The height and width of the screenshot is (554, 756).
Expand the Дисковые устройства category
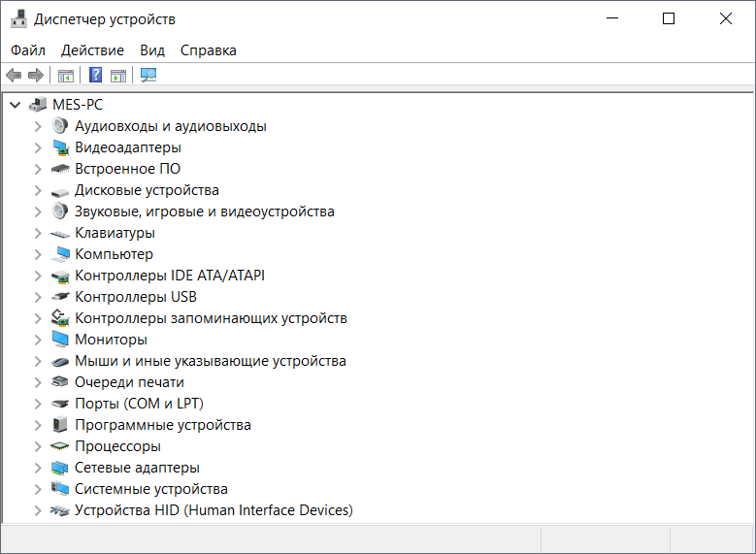click(x=38, y=190)
